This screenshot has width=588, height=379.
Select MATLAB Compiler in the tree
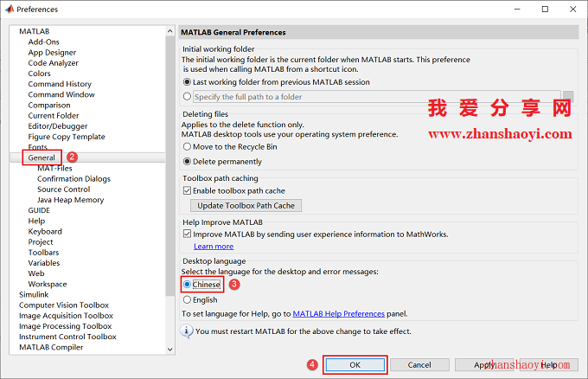51,347
